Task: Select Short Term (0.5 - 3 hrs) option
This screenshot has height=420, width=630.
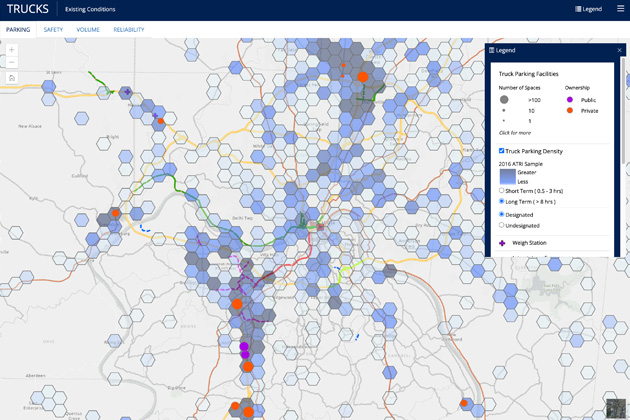Action: [x=502, y=190]
